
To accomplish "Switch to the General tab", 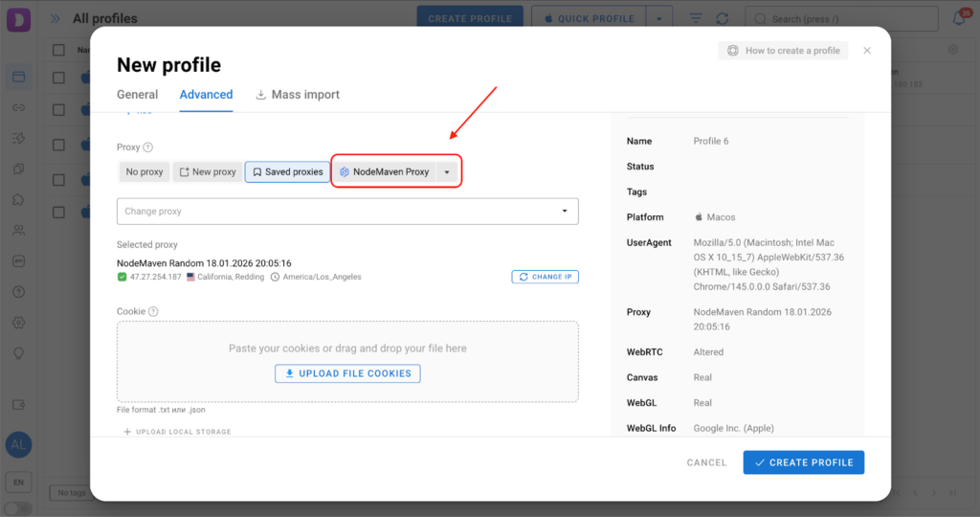I will click(x=137, y=95).
